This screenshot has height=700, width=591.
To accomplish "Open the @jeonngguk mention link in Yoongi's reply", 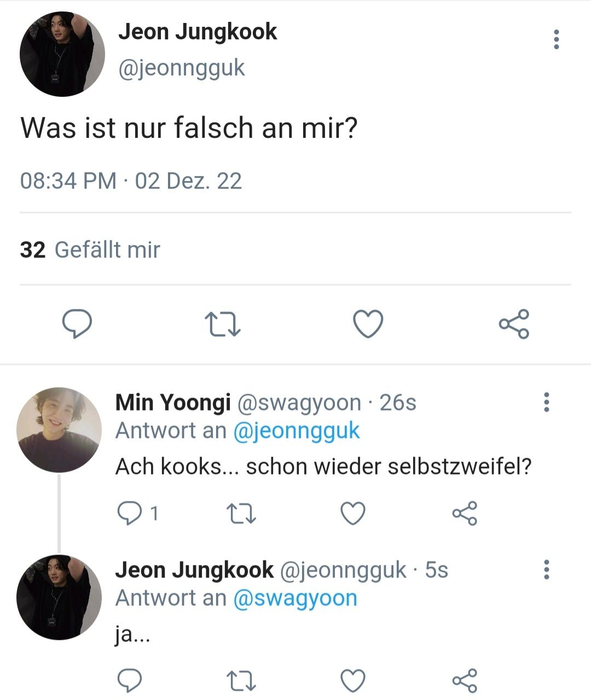I will [297, 431].
